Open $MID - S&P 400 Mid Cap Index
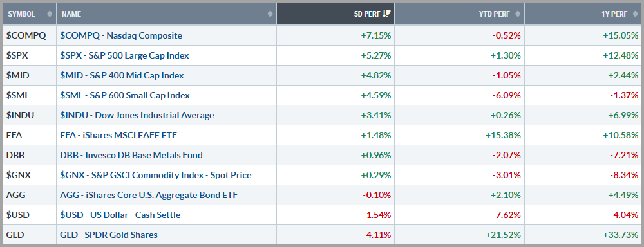 point(122,75)
